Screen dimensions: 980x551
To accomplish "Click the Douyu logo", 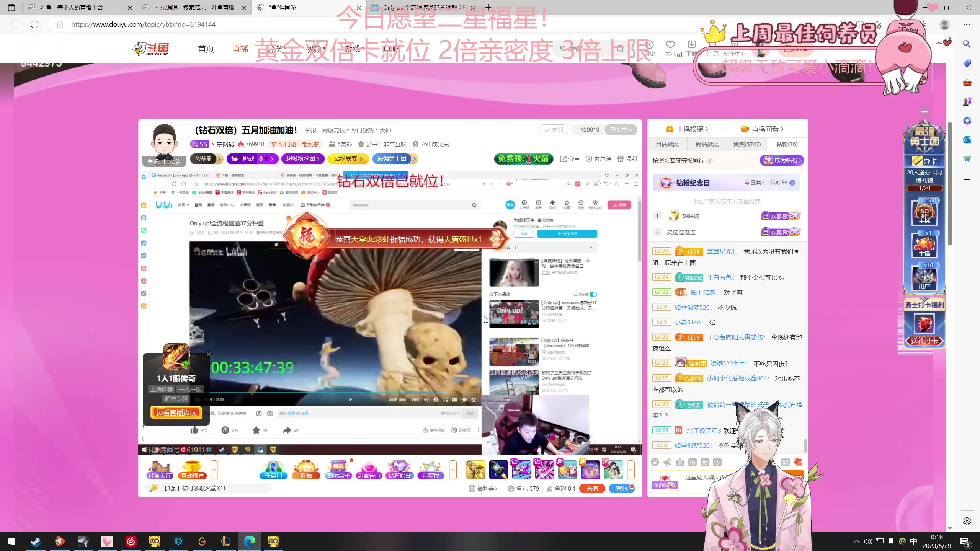I will pyautogui.click(x=151, y=49).
